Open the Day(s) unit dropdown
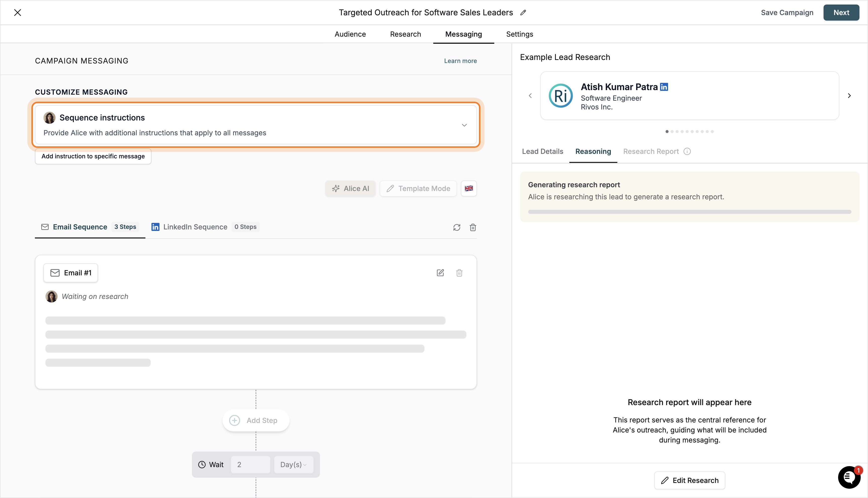868x498 pixels. click(293, 464)
